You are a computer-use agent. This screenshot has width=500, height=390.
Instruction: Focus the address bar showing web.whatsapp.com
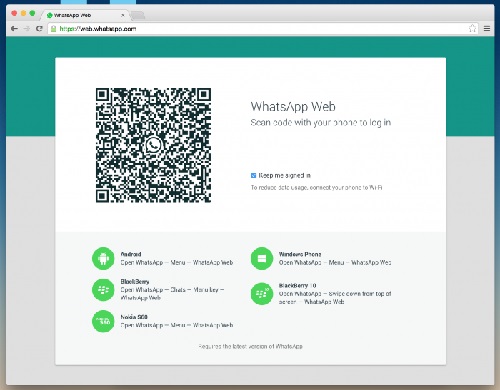(263, 29)
